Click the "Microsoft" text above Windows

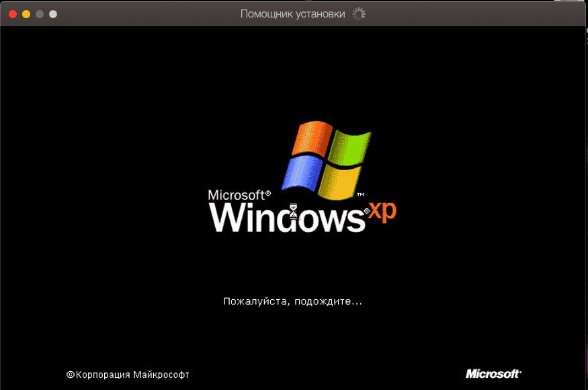(239, 195)
